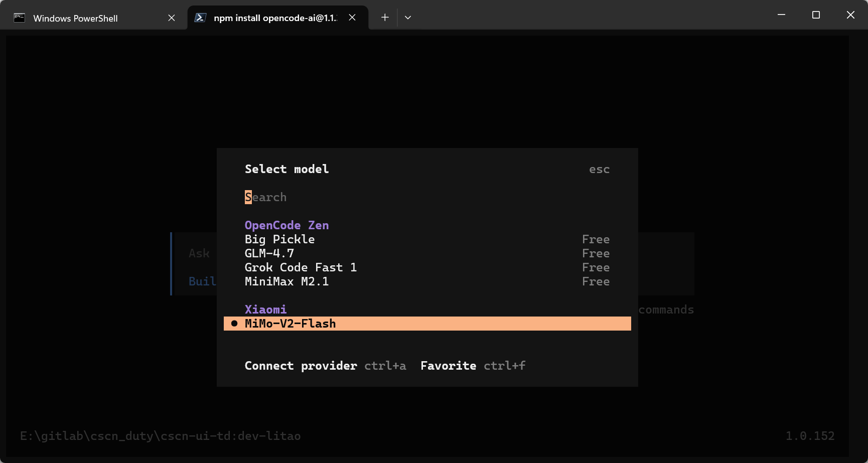868x463 pixels.
Task: Click the esc label to dismiss dialog
Action: pos(599,170)
